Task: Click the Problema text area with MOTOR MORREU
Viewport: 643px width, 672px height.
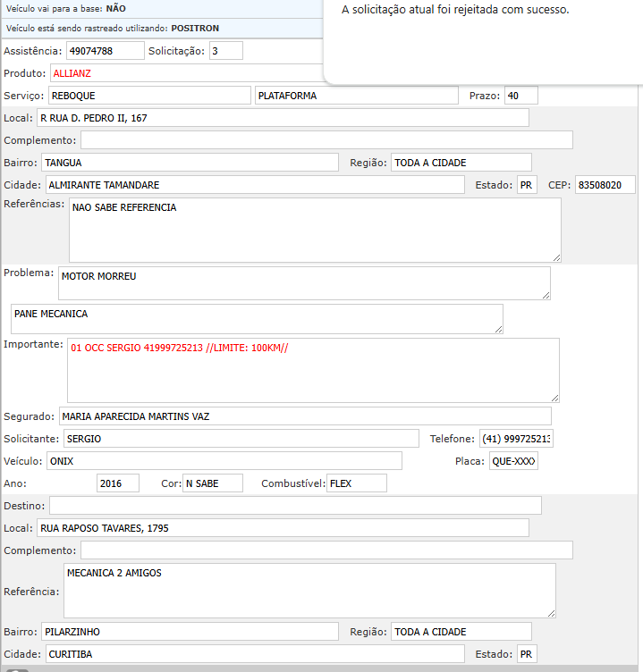Action: tap(304, 282)
